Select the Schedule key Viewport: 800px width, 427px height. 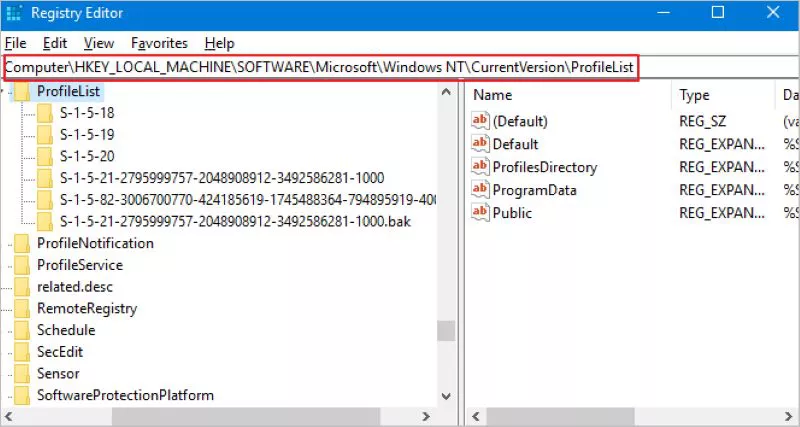pos(66,330)
